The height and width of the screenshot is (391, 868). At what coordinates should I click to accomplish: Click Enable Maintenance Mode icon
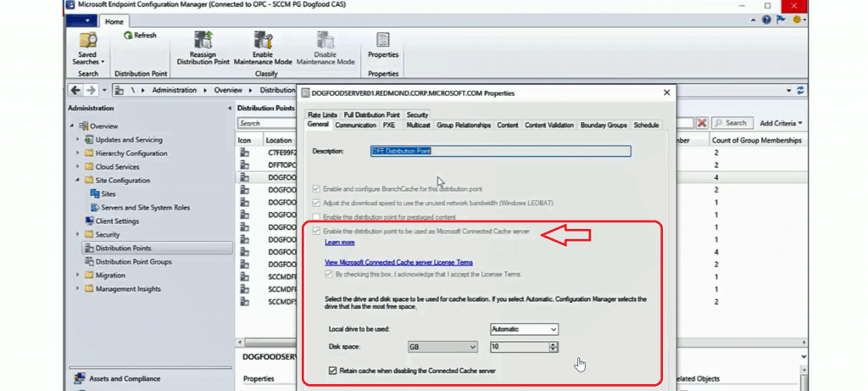click(x=262, y=42)
